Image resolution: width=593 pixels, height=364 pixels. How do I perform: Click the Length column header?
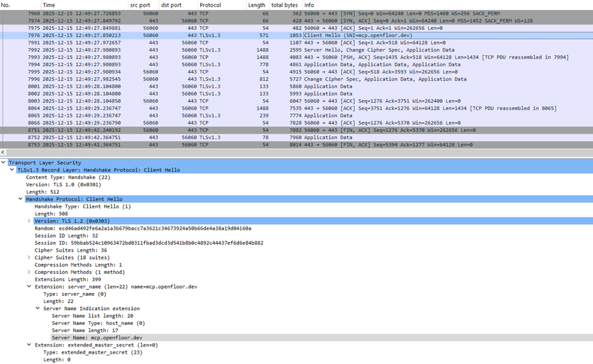coord(256,5)
